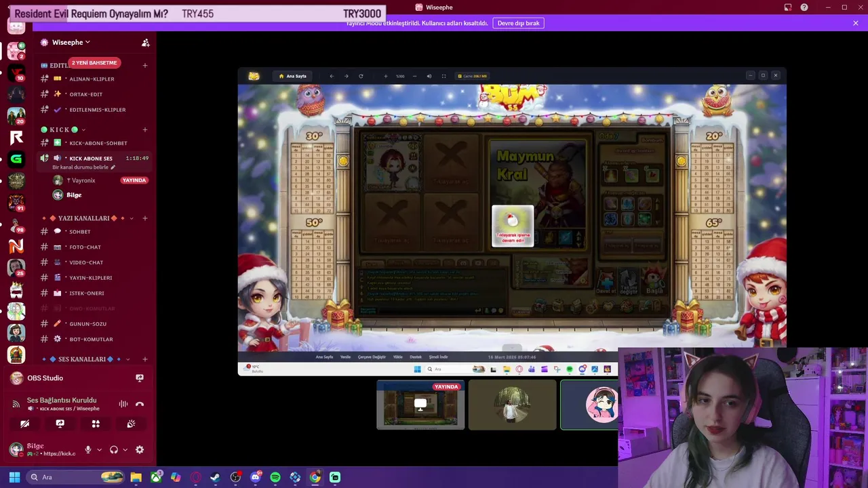Open Google Chrome from the taskbar
Screen dimensions: 868x488
click(x=315, y=477)
